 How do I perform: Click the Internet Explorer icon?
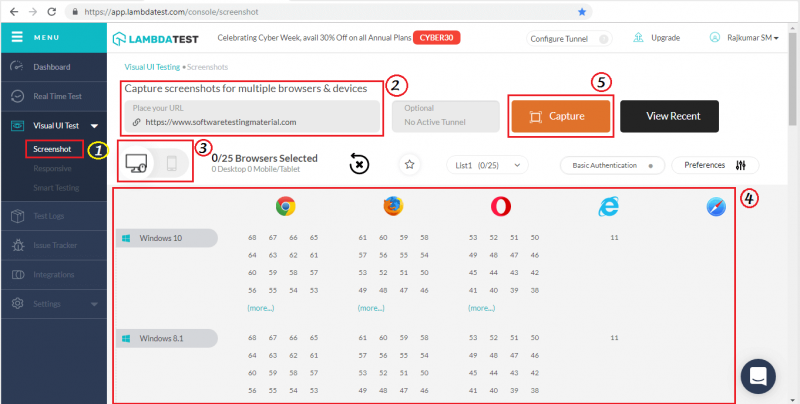coord(609,207)
